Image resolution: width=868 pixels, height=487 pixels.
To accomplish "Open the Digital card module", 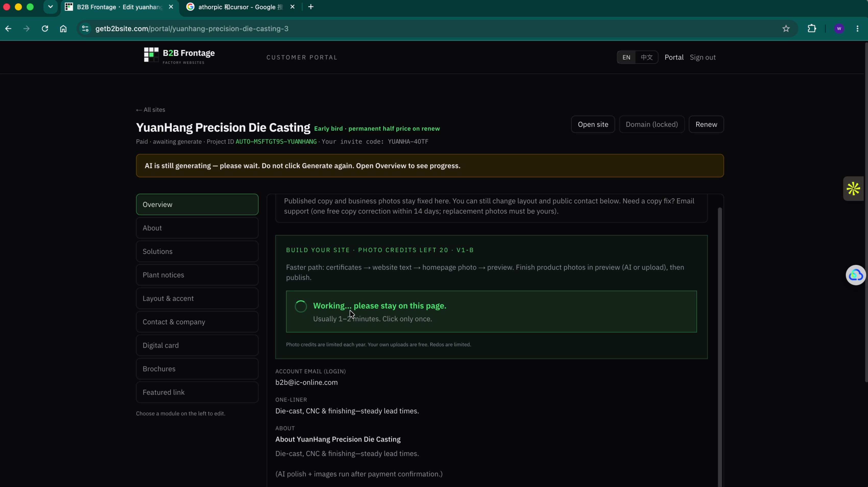I will click(x=197, y=345).
